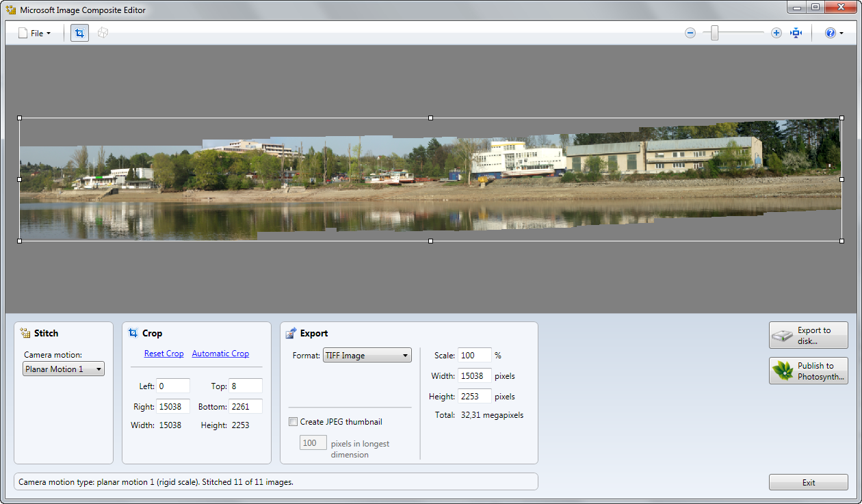This screenshot has width=862, height=504.
Task: Click the Crop panel "15038" width readout
Action: [x=170, y=425]
